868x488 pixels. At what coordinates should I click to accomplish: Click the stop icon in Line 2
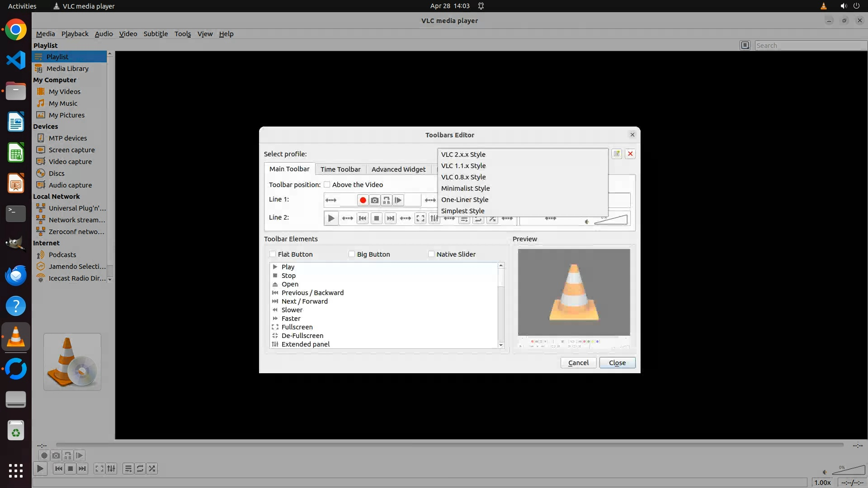click(376, 218)
